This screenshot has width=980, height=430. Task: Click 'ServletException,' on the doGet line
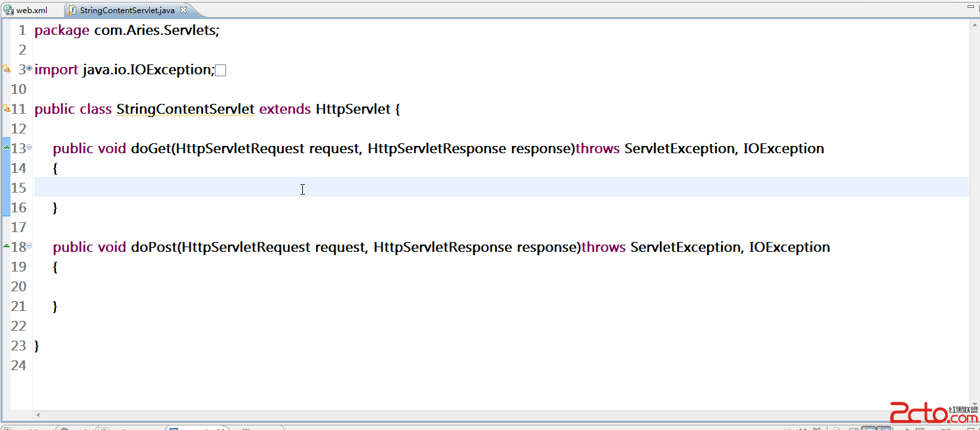(680, 149)
